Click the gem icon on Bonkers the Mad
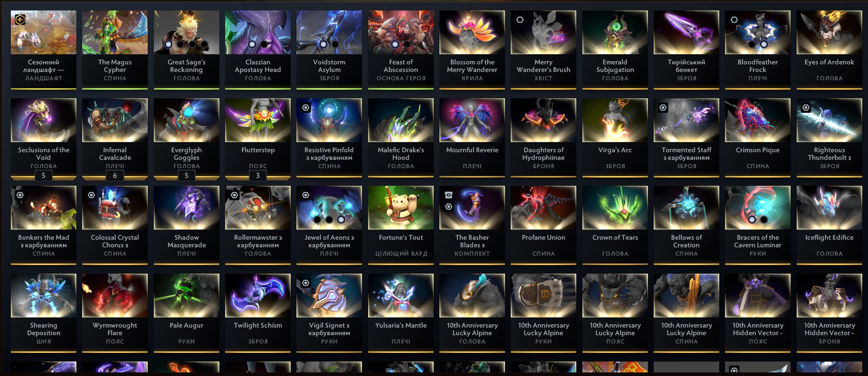Screen dimensions: 868x376 tap(20, 195)
